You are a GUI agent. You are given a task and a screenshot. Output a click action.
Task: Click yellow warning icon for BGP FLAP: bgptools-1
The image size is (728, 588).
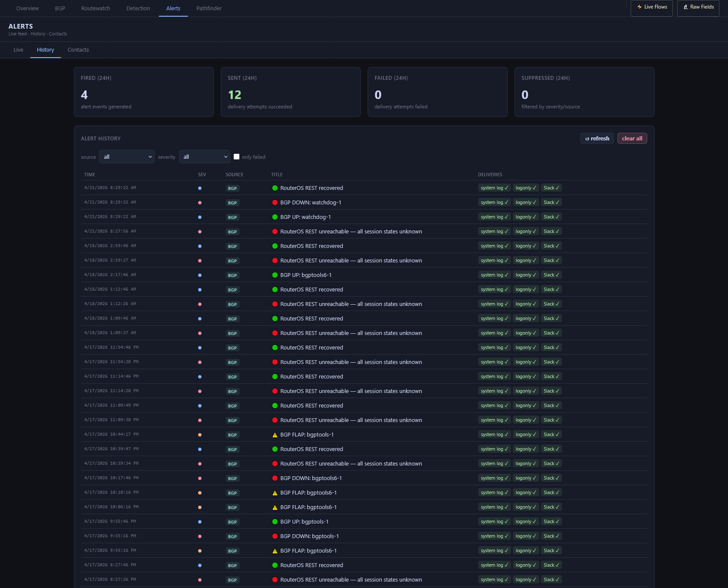[275, 435]
